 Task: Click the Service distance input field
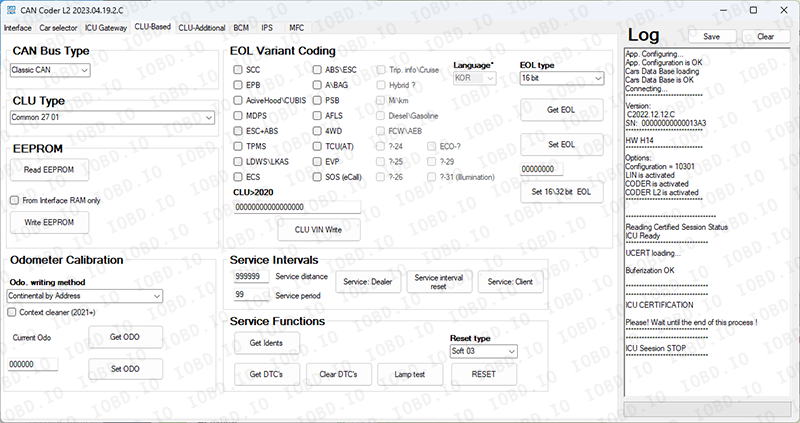tap(250, 276)
